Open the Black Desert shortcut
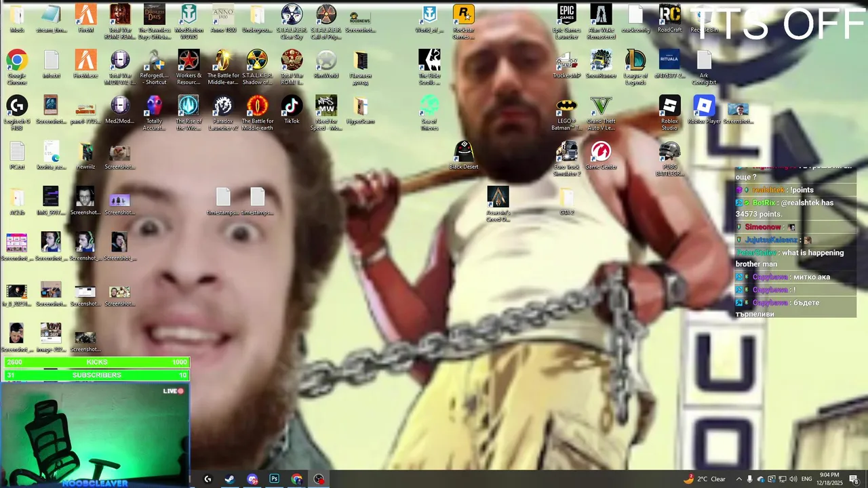The width and height of the screenshot is (868, 488). point(464,155)
